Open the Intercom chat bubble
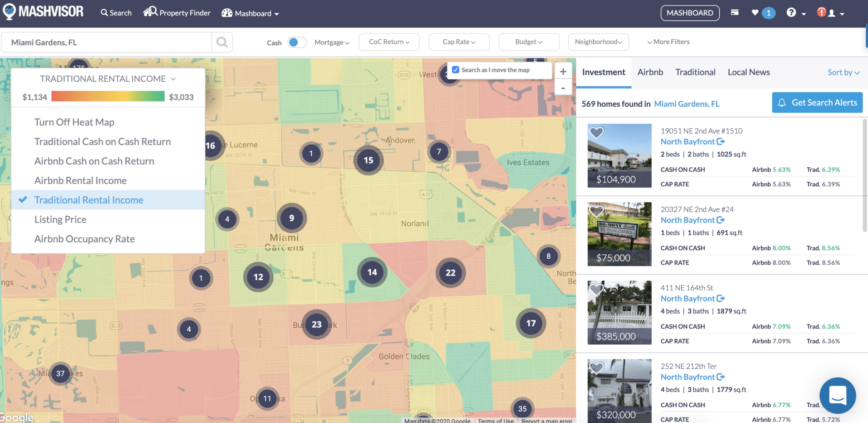 [x=838, y=395]
